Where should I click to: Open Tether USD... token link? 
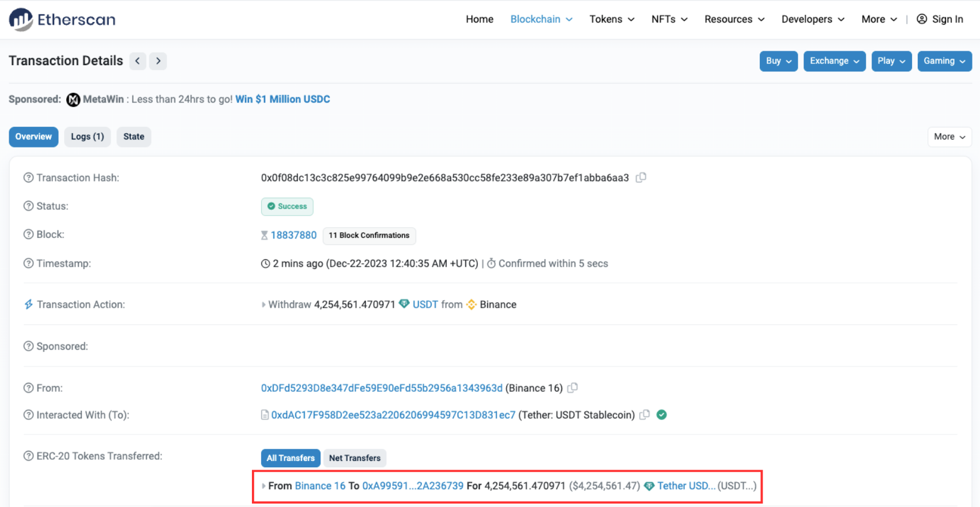click(x=686, y=486)
